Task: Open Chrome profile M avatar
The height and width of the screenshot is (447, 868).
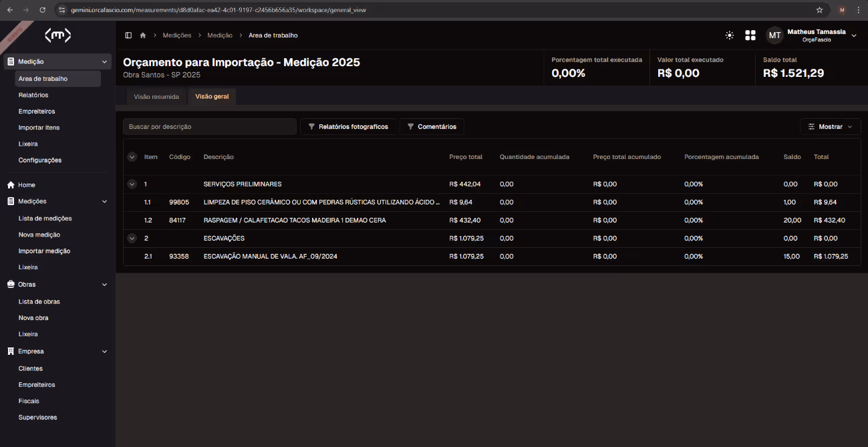Action: pos(842,10)
